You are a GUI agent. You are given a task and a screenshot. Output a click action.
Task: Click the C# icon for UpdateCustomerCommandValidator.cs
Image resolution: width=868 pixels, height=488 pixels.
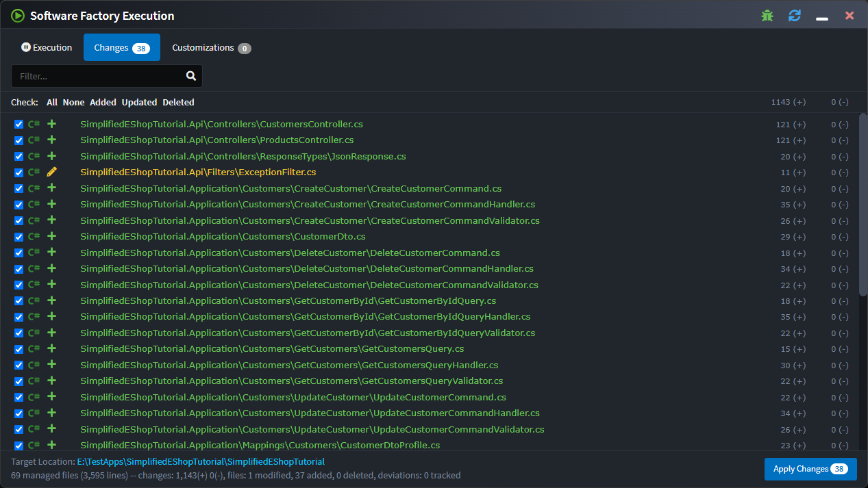tap(34, 429)
